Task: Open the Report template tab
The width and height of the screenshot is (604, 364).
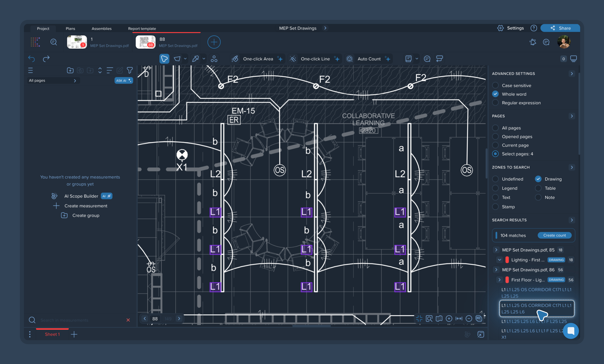Action: (142, 28)
